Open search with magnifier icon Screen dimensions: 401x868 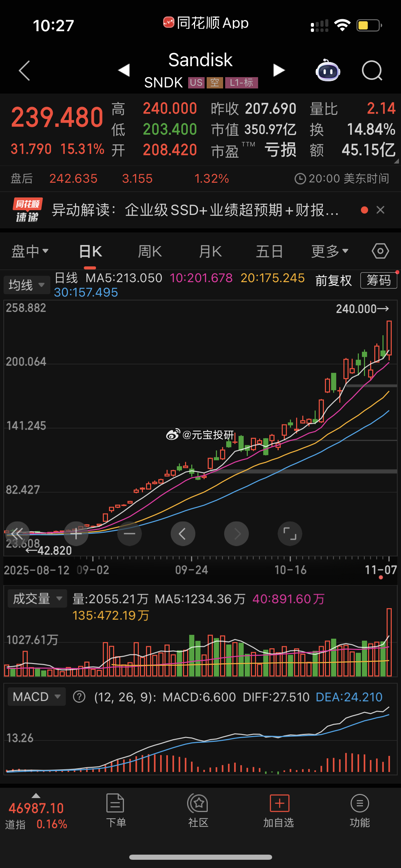372,71
